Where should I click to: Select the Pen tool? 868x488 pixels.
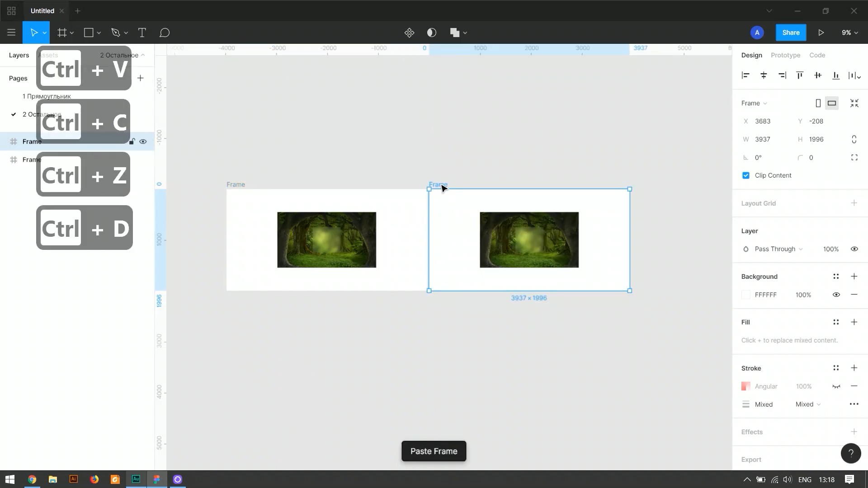[x=116, y=33]
